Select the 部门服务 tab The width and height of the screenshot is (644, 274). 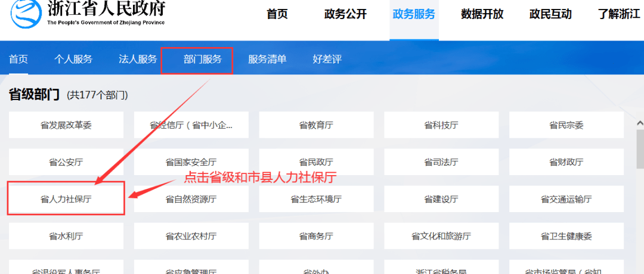coord(202,59)
